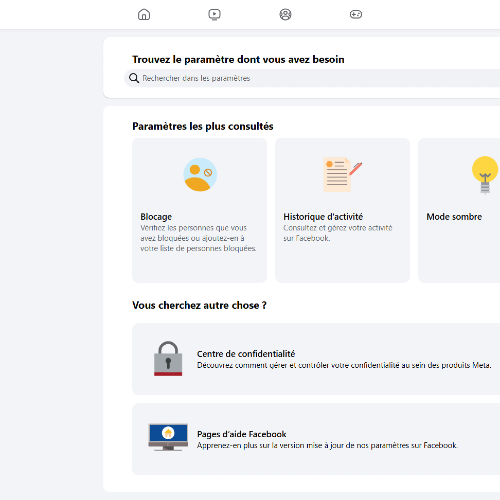Click the dark mode light bulb icon
Viewport: 500px width, 500px height.
[485, 175]
